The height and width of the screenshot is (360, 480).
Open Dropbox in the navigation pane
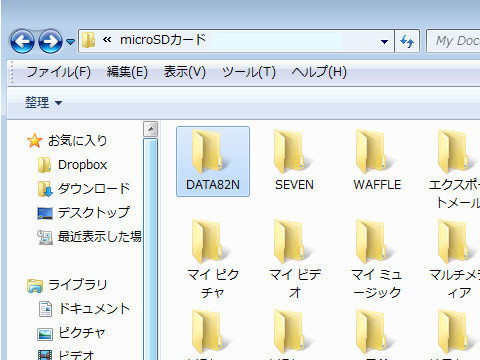coord(82,165)
